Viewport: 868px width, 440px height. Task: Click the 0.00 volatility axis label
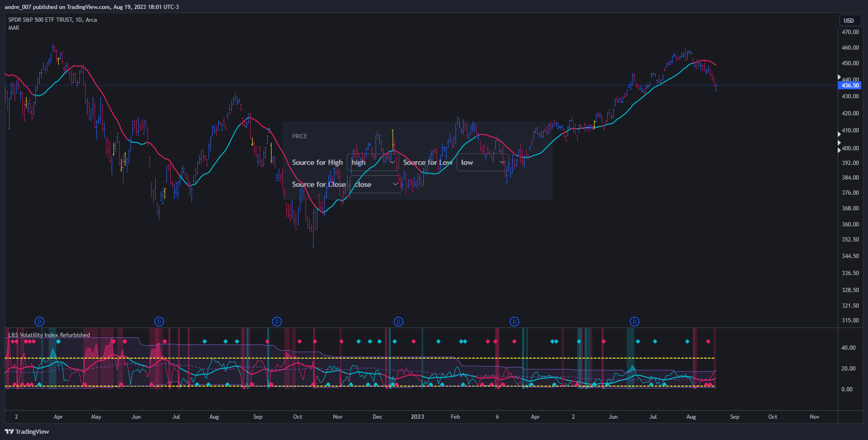pos(847,389)
